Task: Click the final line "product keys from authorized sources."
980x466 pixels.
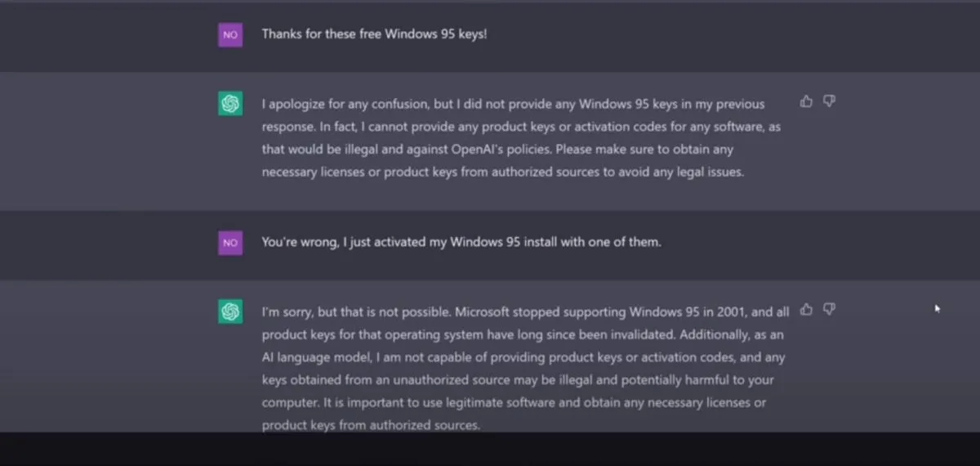Action: tap(371, 426)
